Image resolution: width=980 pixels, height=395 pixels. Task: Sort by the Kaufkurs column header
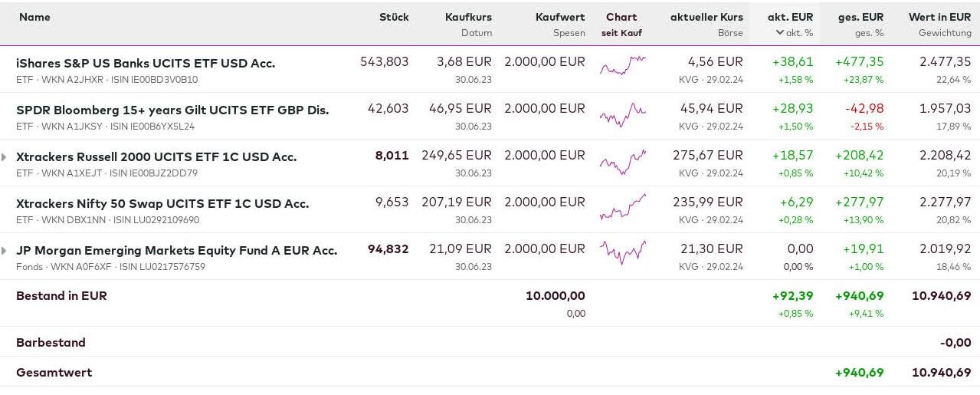pos(468,17)
